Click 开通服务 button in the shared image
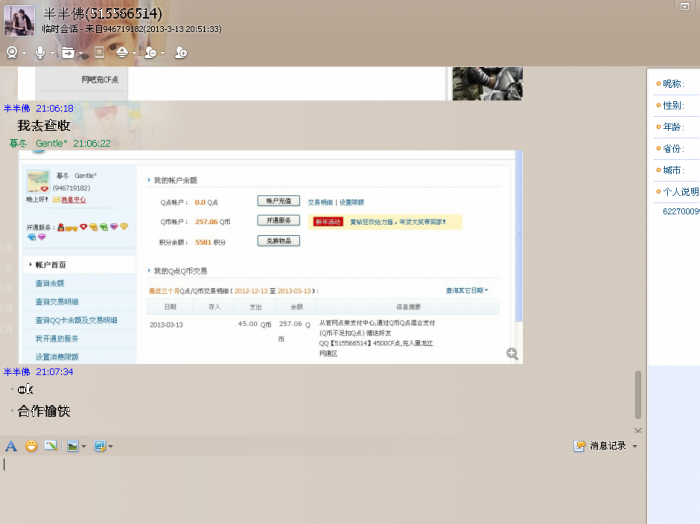Viewport: 700px width, 524px height. point(279,220)
